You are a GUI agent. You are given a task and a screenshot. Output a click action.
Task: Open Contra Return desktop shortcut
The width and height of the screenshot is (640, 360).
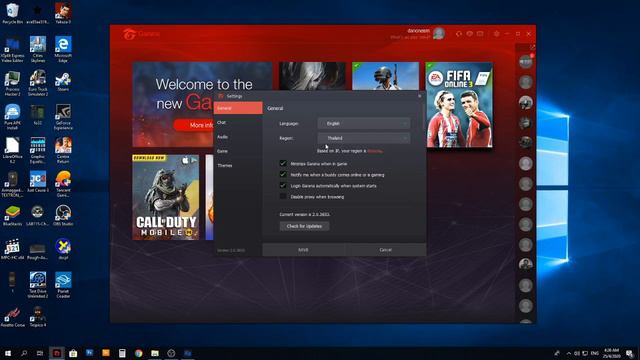pyautogui.click(x=63, y=151)
